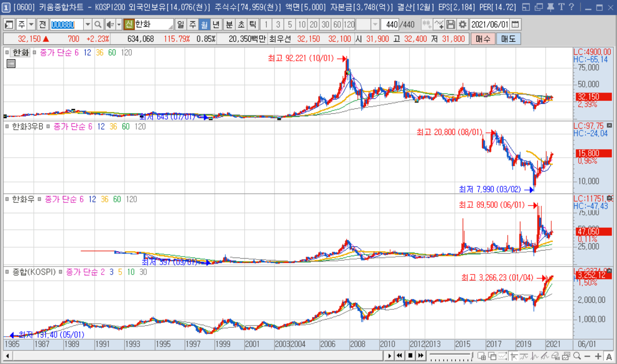
Task: Adjust the bottom speed slider handle
Action: [472, 356]
